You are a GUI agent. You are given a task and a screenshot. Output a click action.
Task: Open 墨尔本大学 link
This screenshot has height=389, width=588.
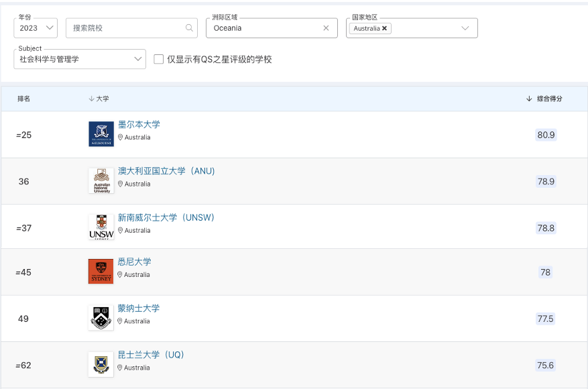[139, 125]
